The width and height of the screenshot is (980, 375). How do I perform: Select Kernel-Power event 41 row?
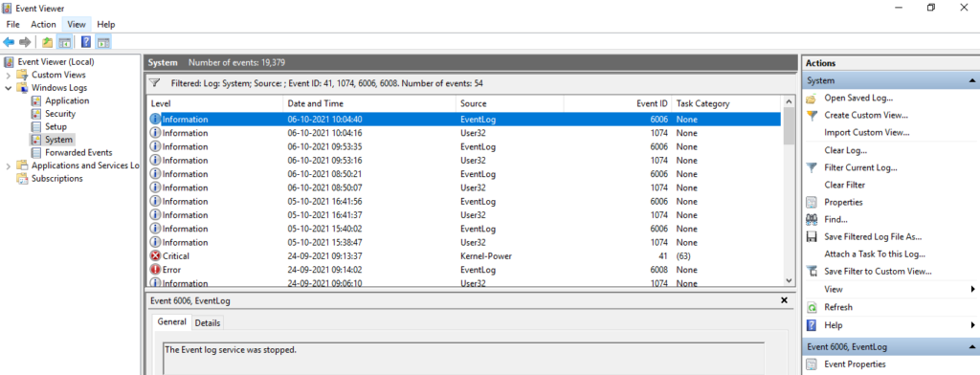click(x=464, y=255)
